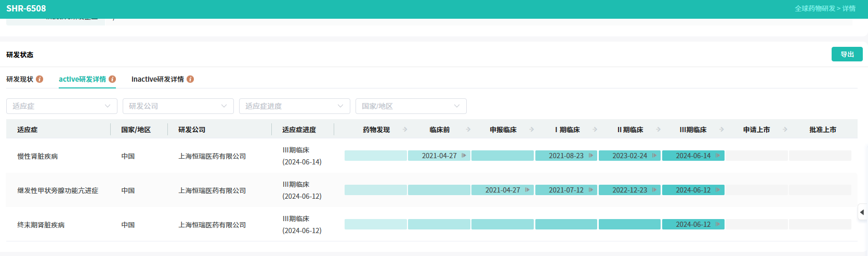Click info icon beside inactive研发详情 tab

click(x=190, y=79)
